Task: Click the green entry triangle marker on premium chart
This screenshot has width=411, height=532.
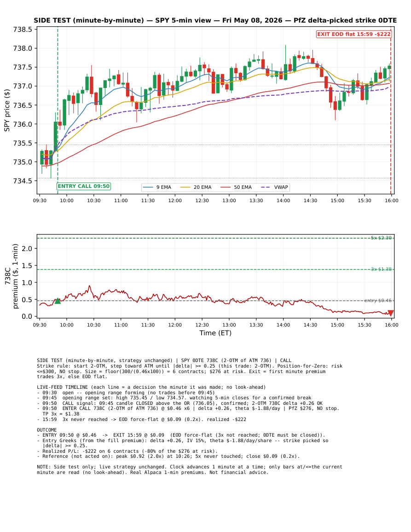Action: click(x=58, y=301)
